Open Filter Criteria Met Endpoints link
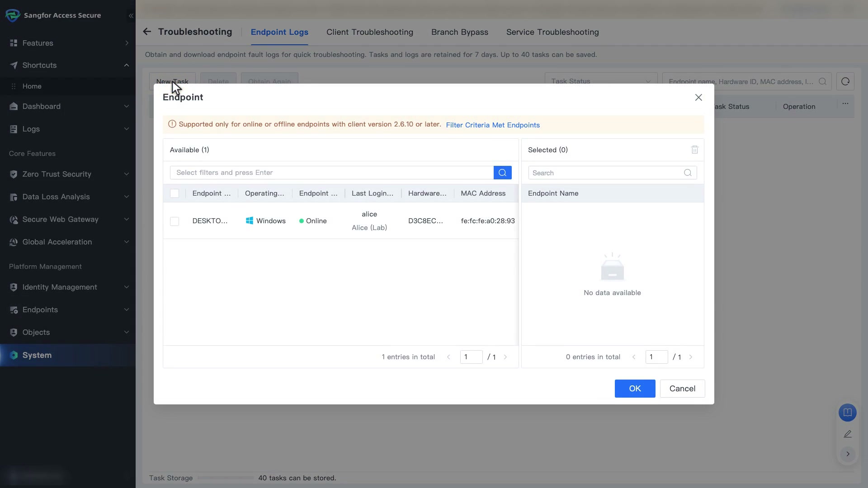Screen dimensions: 868x488 pyautogui.click(x=493, y=125)
